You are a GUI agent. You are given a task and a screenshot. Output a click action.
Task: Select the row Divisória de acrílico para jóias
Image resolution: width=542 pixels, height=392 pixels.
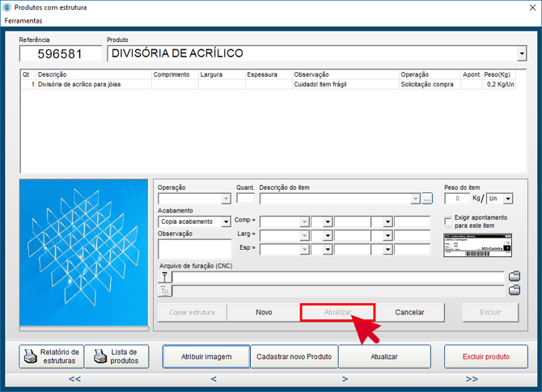point(269,84)
